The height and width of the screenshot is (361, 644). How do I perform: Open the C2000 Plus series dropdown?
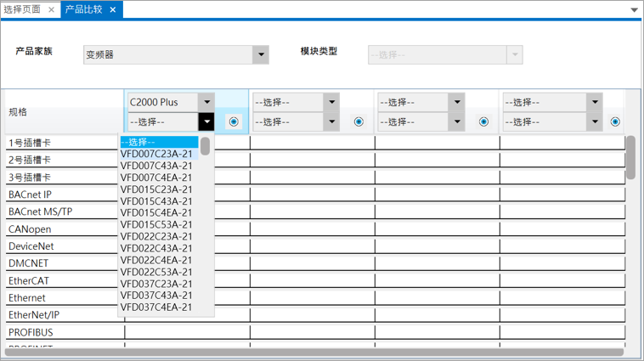tap(206, 102)
